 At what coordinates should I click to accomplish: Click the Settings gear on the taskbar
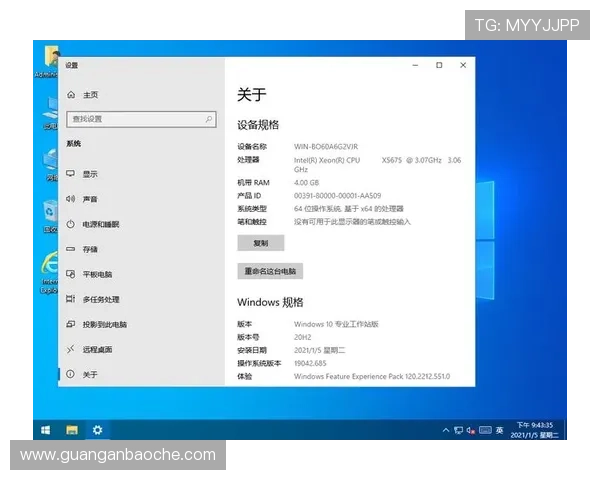(98, 430)
